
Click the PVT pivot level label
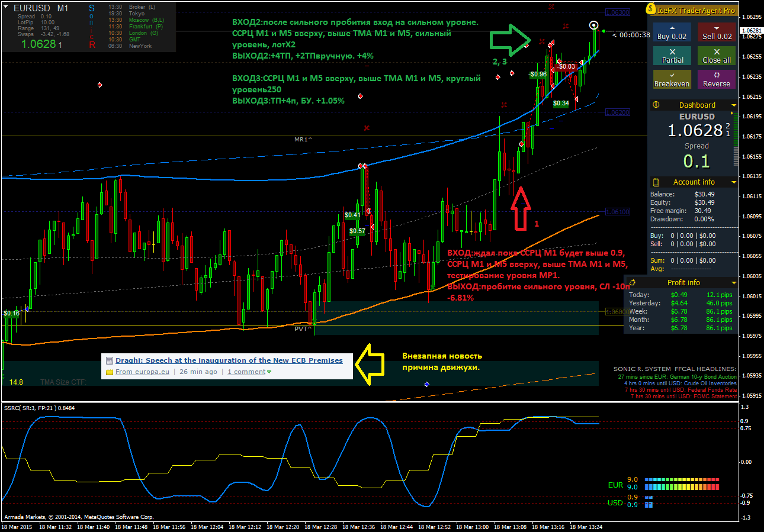pyautogui.click(x=303, y=328)
